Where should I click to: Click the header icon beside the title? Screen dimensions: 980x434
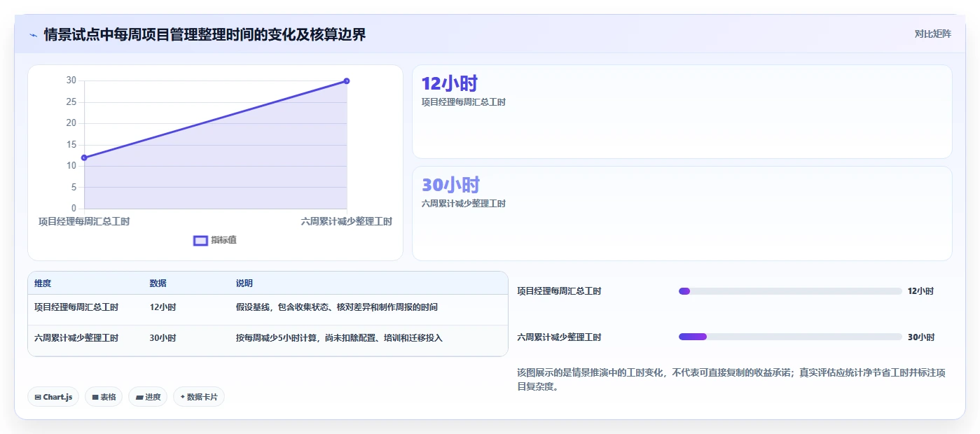pyautogui.click(x=33, y=35)
